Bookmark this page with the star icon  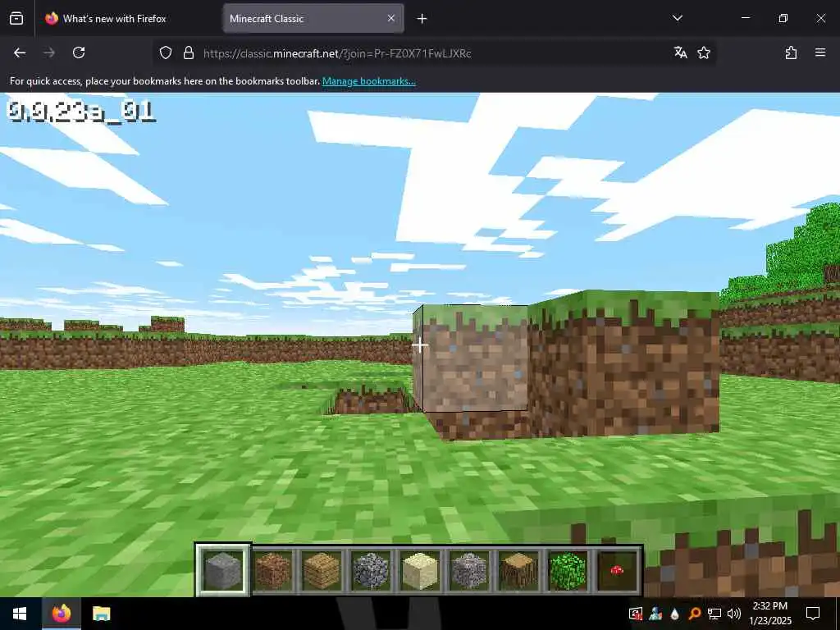click(704, 52)
